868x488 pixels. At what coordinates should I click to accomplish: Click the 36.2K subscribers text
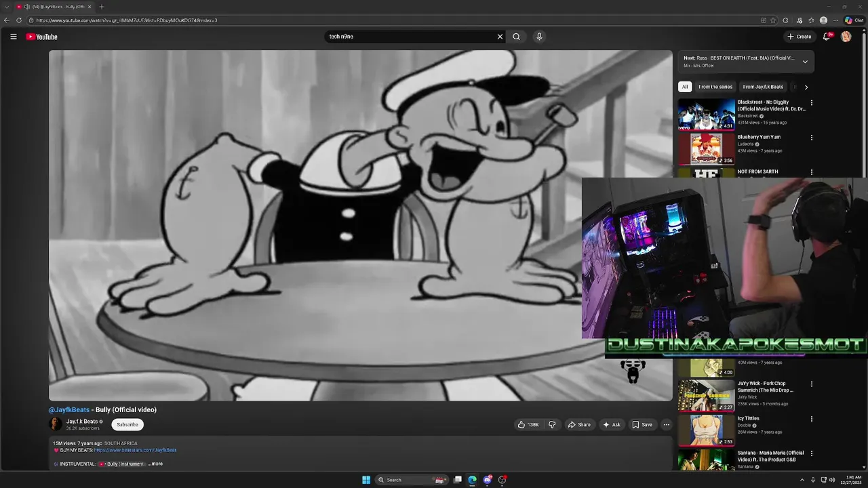83,428
